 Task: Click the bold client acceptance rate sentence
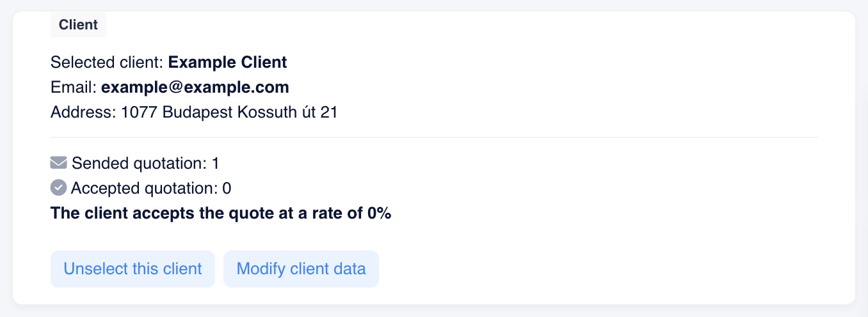tap(220, 213)
